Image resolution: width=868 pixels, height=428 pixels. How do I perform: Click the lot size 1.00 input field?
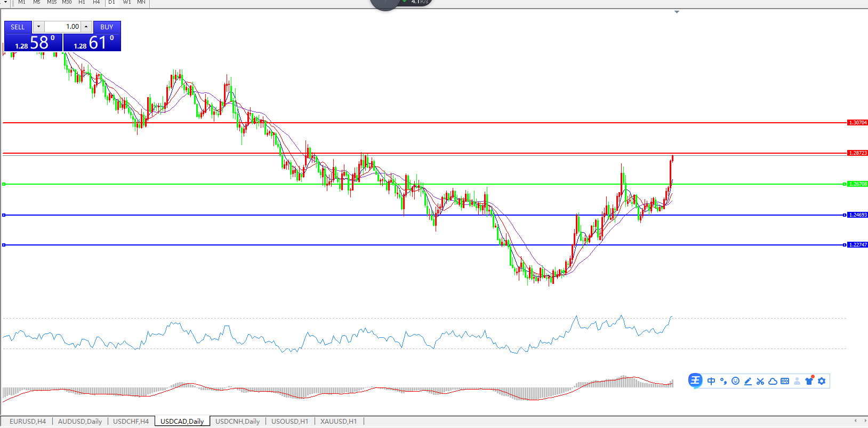point(63,27)
